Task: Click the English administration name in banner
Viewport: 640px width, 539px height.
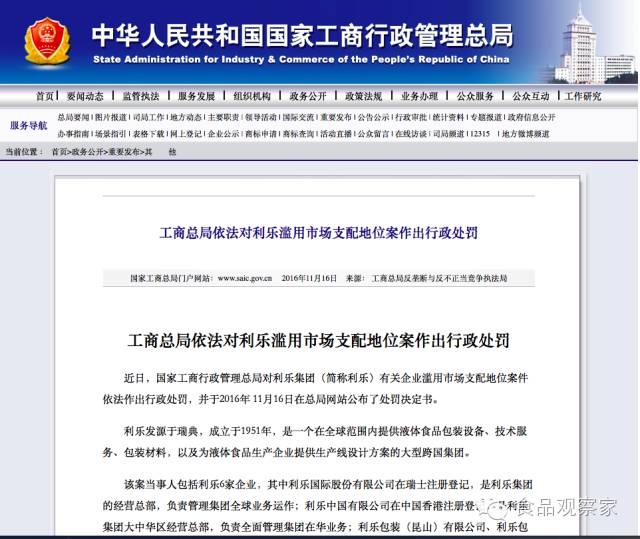Action: (301, 60)
